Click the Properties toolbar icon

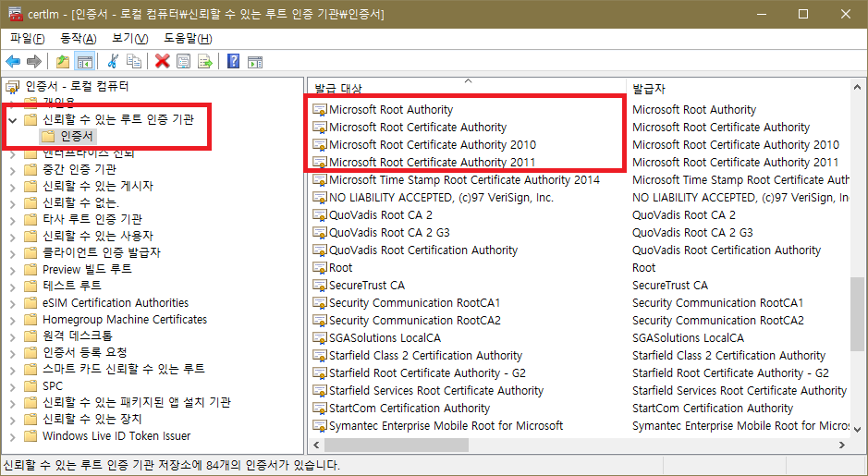(183, 61)
